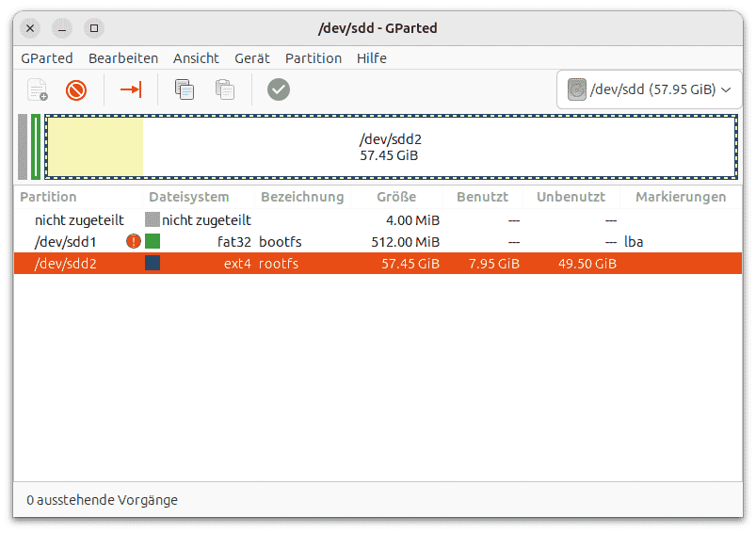The image size is (756, 533).
Task: Open the Gerät menu
Action: coord(252,58)
